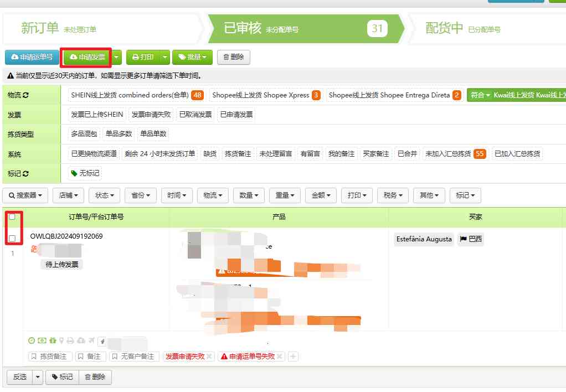Click the airplane icon in order row
This screenshot has height=392, width=566.
(91, 340)
